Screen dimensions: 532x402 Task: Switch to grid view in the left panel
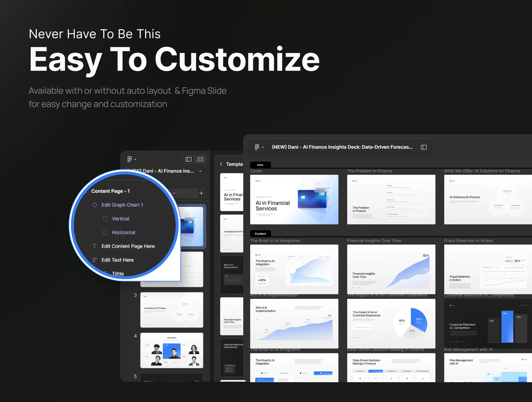tap(200, 159)
